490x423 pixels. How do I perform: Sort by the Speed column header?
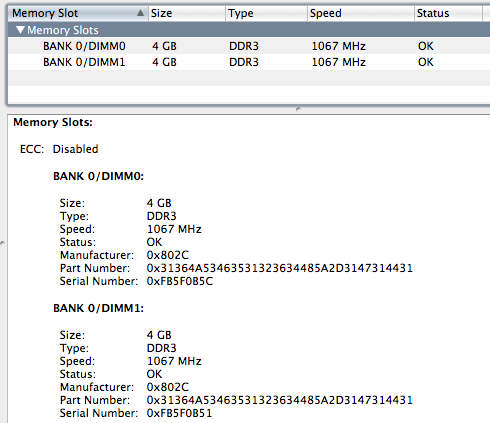tap(361, 13)
